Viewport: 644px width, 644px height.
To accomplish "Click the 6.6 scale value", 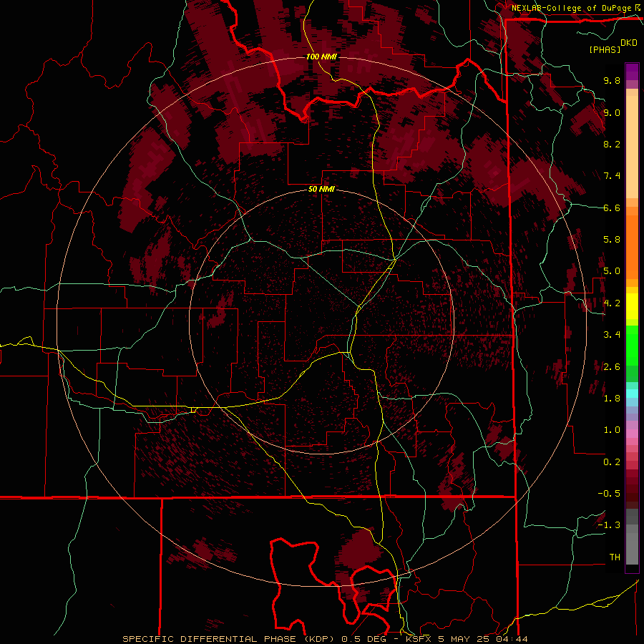I will [x=612, y=208].
